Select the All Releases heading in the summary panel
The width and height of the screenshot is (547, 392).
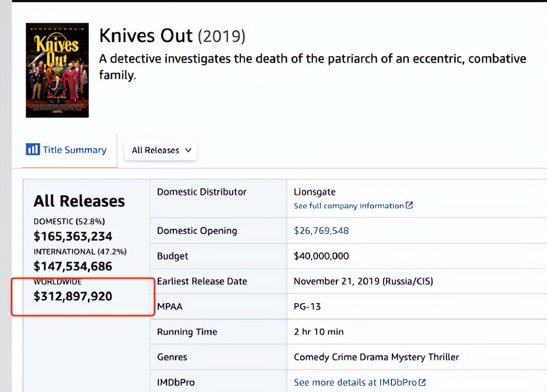(79, 201)
